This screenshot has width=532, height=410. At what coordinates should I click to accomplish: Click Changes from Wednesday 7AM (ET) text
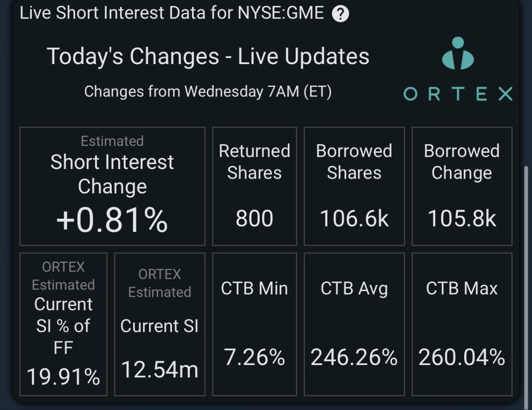point(208,91)
